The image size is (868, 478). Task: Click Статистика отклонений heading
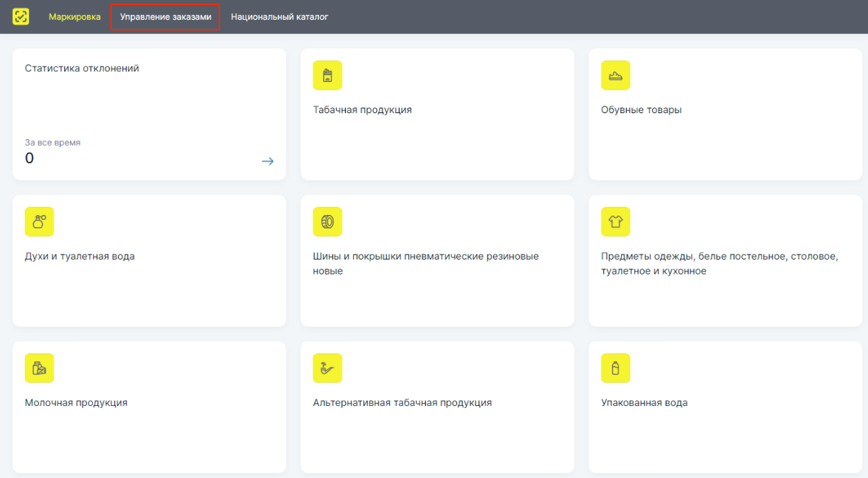(82, 69)
